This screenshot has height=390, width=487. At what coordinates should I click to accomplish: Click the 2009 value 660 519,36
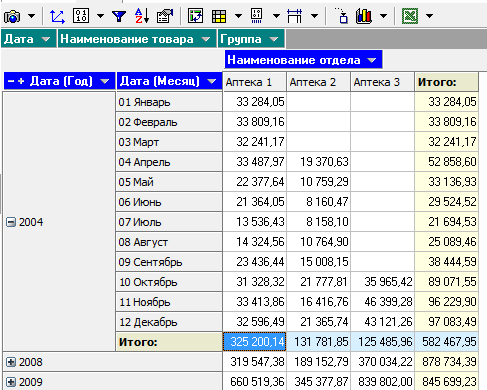(255, 382)
